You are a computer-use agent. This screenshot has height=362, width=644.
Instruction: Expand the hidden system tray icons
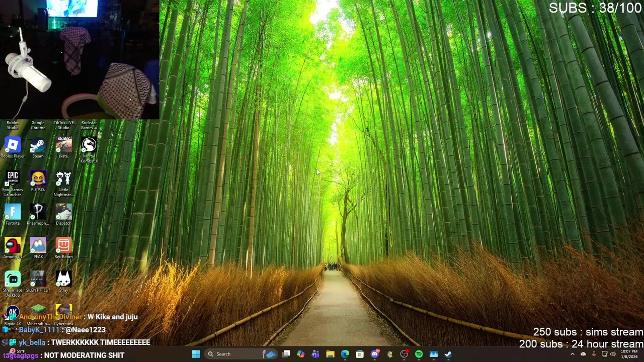[572, 354]
